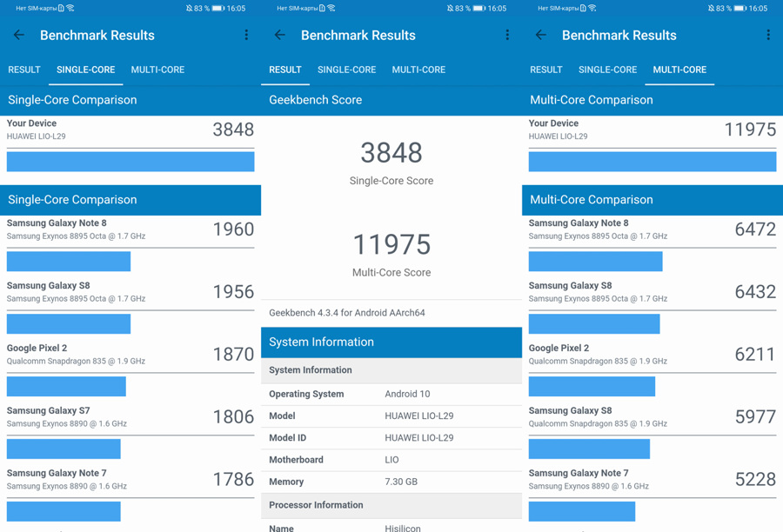Viewport: 783px width, 532px height.
Task: Select the large 3848 single-core score
Action: (x=391, y=152)
